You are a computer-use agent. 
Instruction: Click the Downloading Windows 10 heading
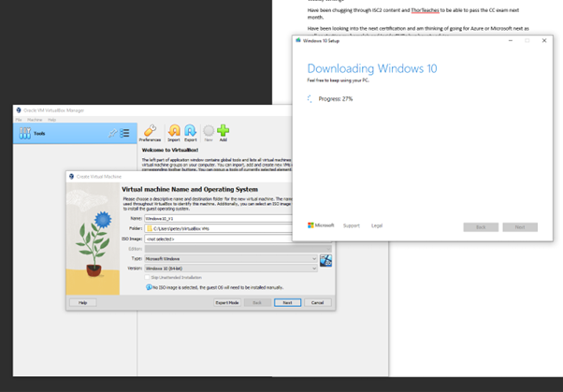[x=372, y=68]
